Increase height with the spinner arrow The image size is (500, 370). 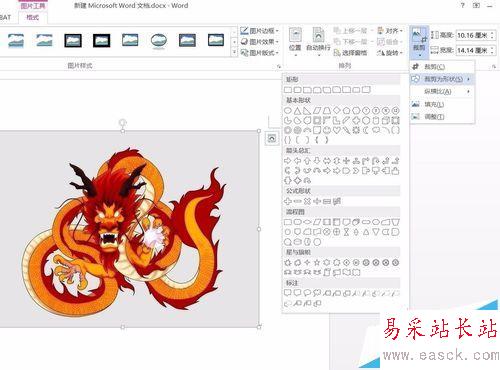(x=492, y=33)
